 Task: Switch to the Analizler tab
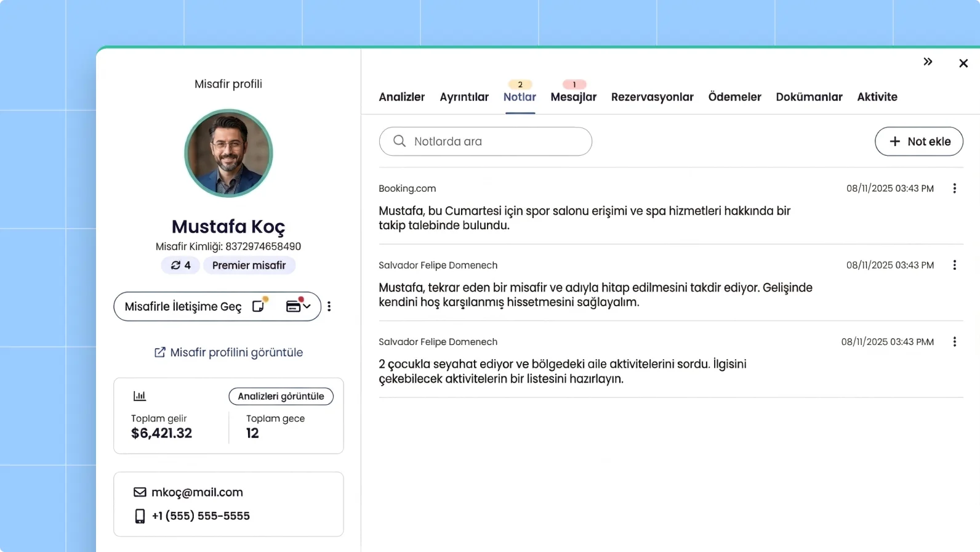point(401,97)
